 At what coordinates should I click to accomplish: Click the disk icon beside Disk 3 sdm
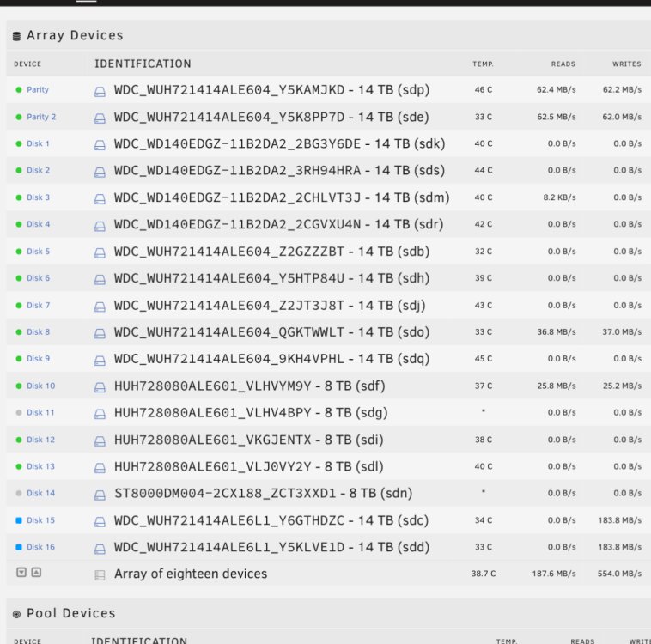point(100,199)
